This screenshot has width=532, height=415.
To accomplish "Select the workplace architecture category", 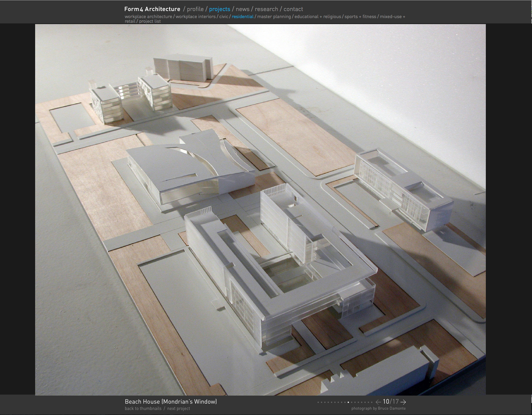I will pos(148,16).
